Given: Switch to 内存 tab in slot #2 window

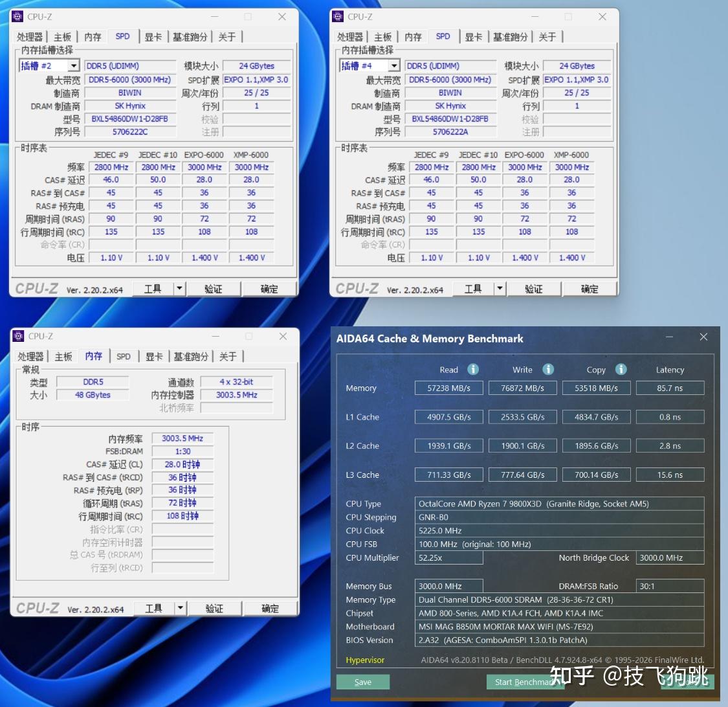Looking at the screenshot, I should 93,37.
